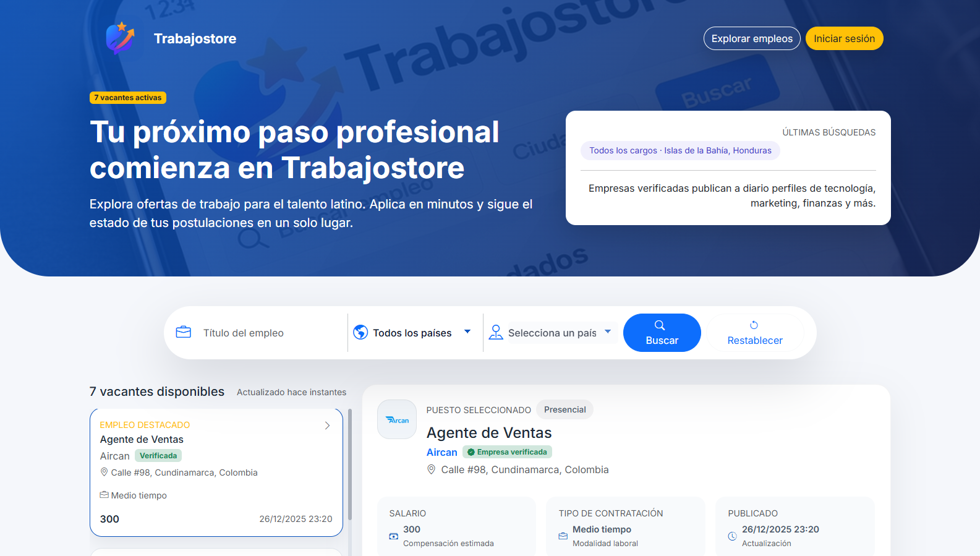Click the Buscar search button

662,333
